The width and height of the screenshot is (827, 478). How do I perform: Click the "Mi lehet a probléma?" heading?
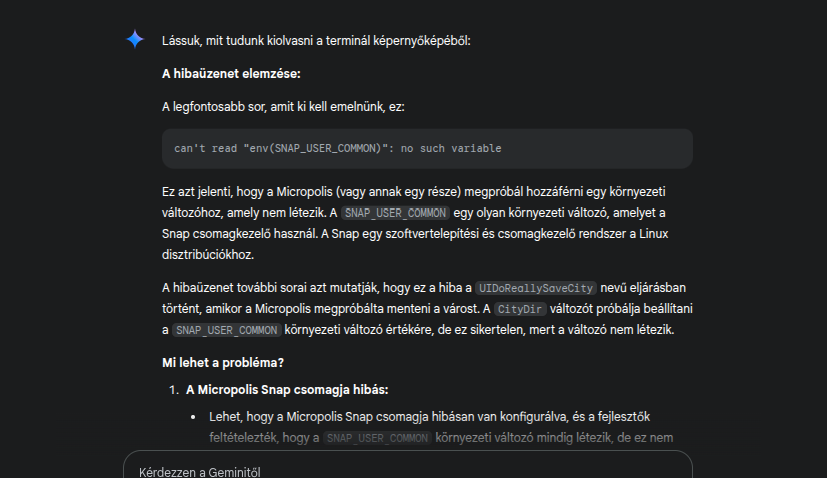[224, 361]
